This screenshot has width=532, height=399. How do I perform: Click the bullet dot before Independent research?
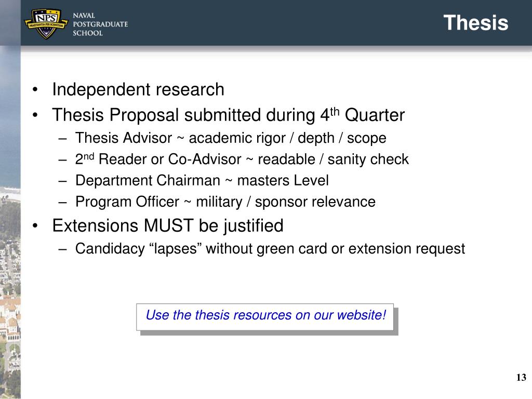(x=35, y=90)
